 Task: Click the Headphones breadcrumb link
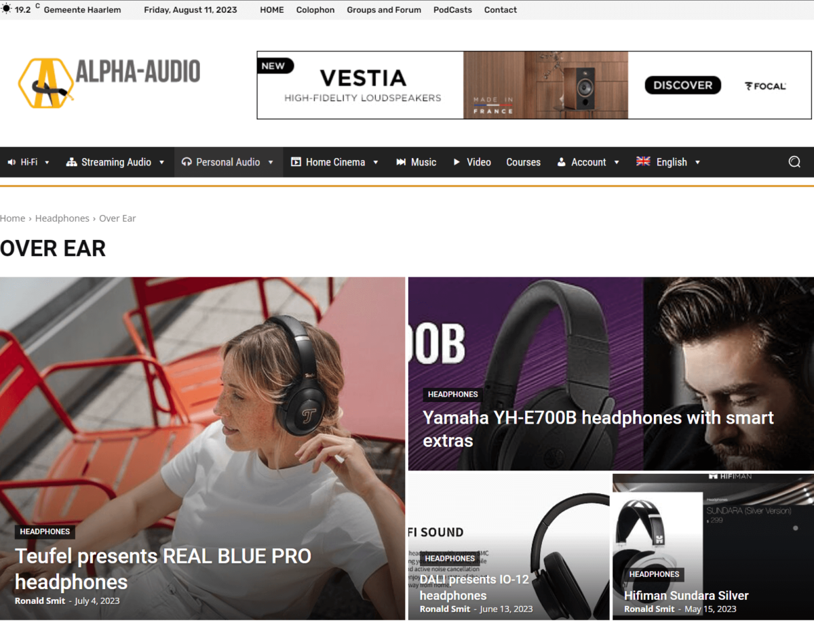tap(62, 218)
